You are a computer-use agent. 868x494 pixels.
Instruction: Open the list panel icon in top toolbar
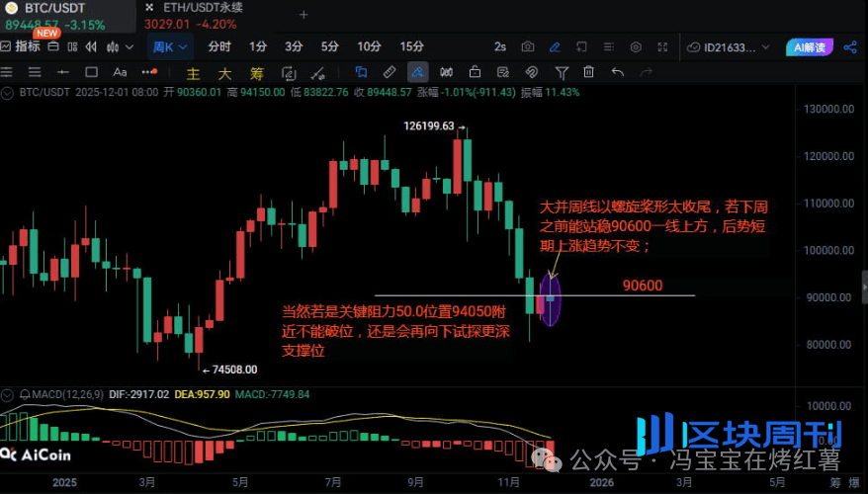tap(609, 47)
